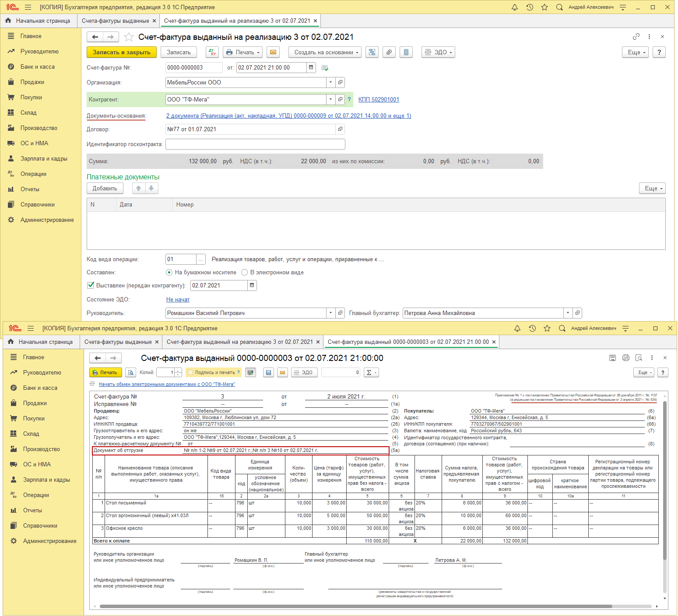
Task: Toggle 'Выставлен (передан контрагенту)' checkbox
Action: [x=91, y=285]
